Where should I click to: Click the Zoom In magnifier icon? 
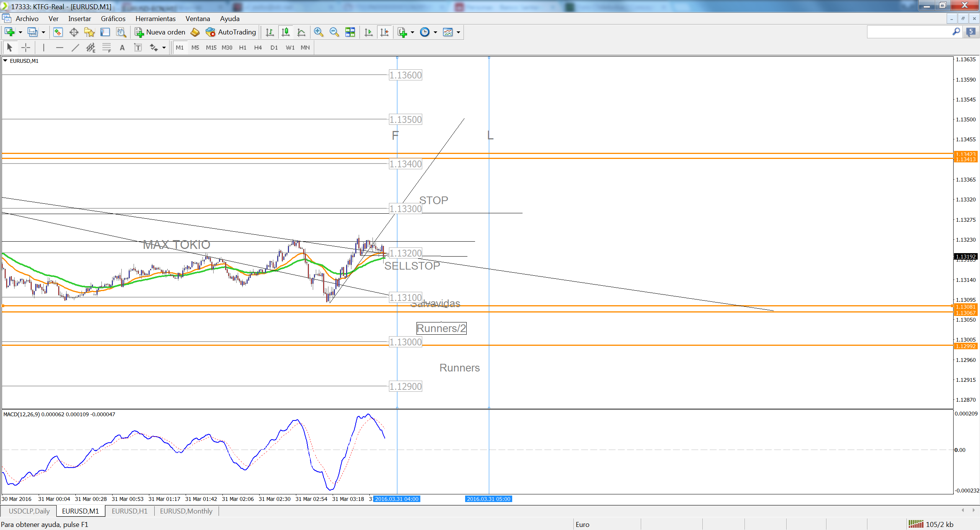point(318,32)
